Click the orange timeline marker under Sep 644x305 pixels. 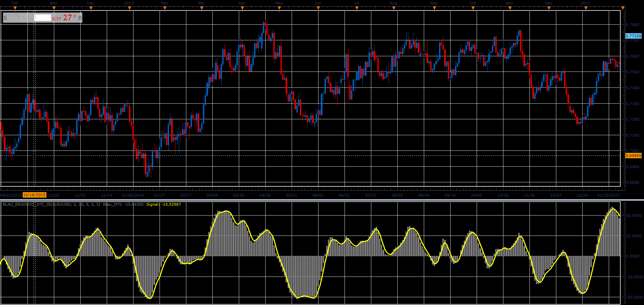(434, 8)
